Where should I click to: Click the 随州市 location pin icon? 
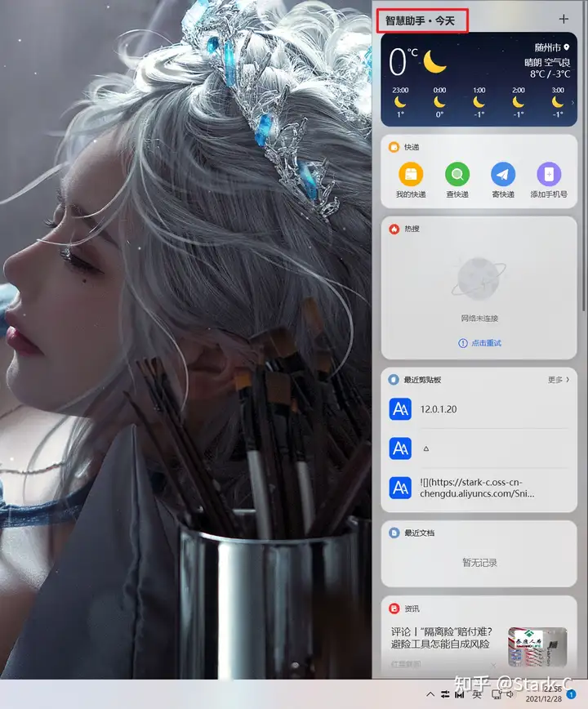[x=567, y=47]
